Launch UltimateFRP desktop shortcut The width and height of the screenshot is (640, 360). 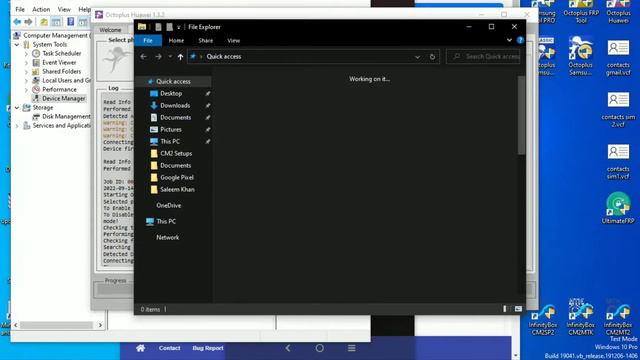[x=618, y=207]
